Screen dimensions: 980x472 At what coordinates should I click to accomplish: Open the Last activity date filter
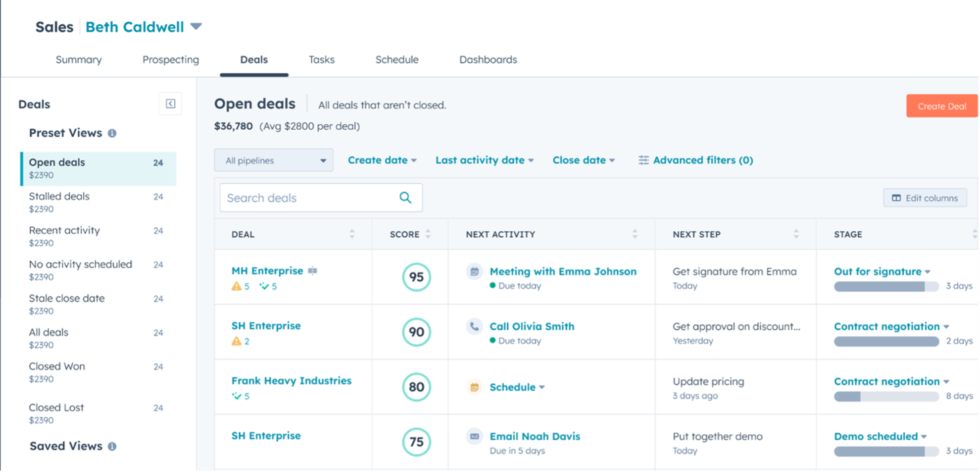tap(485, 160)
